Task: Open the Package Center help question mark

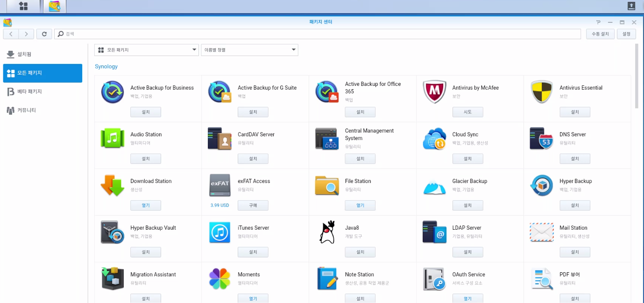Action: click(598, 22)
